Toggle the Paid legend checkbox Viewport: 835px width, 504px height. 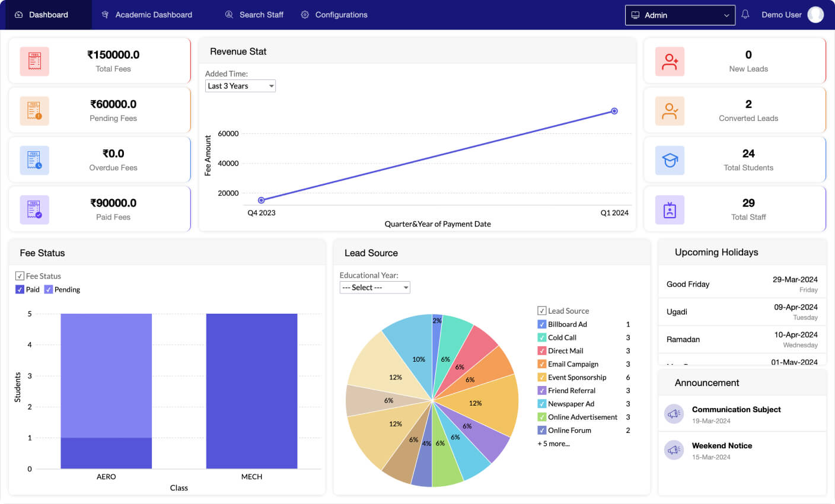tap(20, 289)
